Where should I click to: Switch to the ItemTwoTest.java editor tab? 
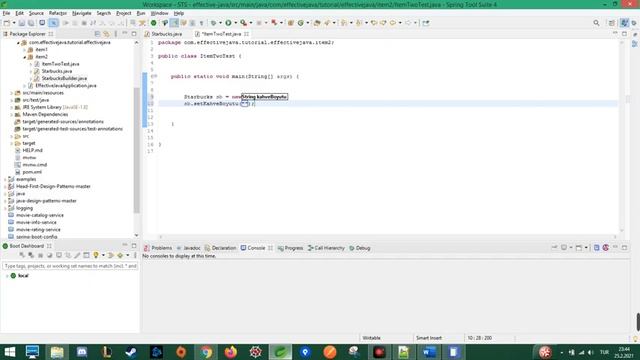click(221, 34)
